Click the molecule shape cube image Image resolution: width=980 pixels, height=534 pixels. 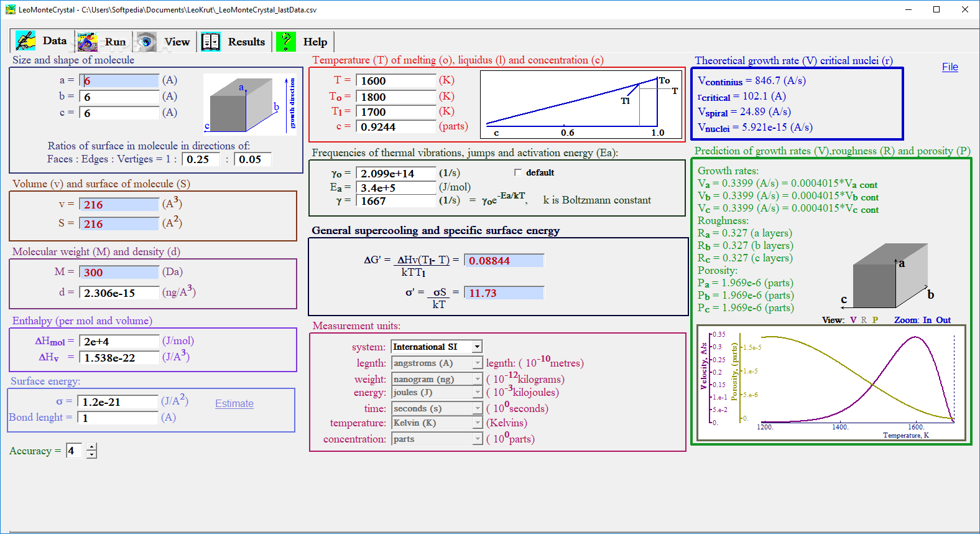[x=250, y=104]
